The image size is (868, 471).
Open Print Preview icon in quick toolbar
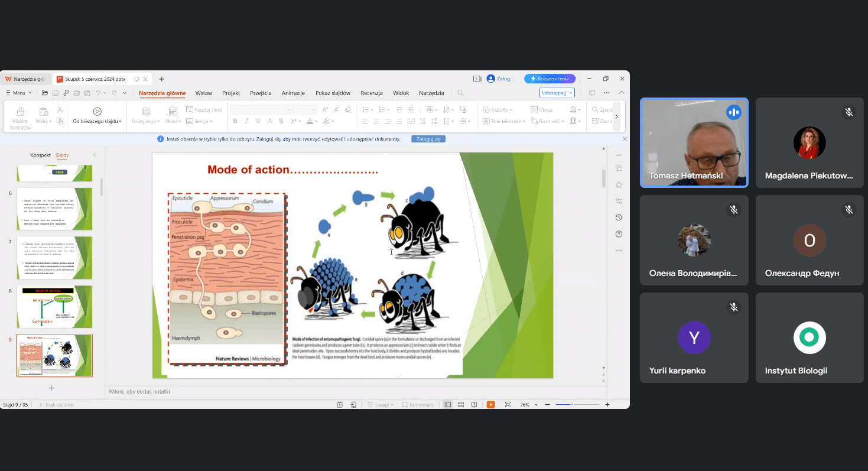point(87,93)
